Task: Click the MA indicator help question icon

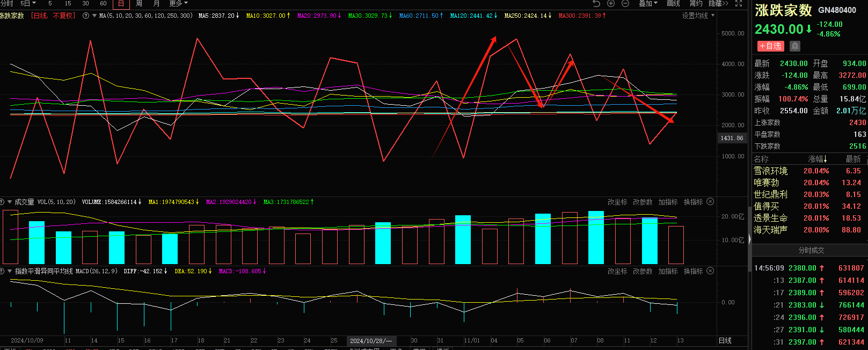Action: click(86, 16)
